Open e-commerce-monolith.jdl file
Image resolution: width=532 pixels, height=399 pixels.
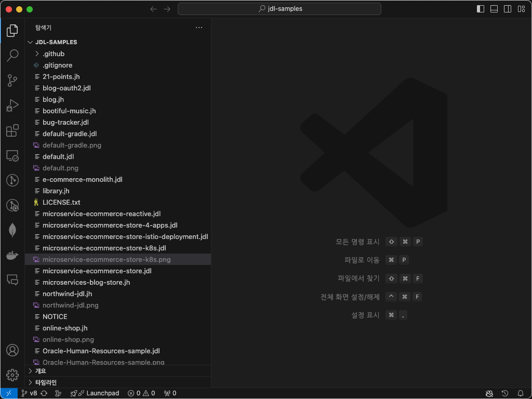[x=118, y=179]
